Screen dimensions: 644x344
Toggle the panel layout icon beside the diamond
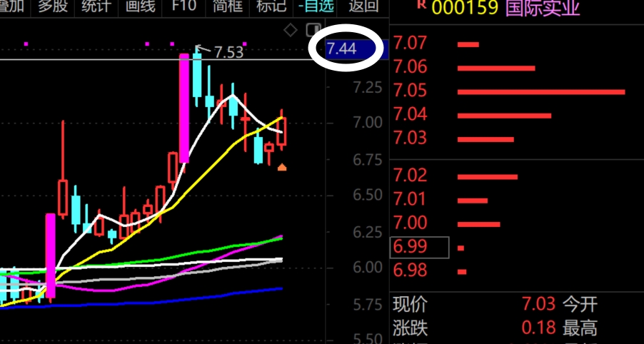point(312,29)
